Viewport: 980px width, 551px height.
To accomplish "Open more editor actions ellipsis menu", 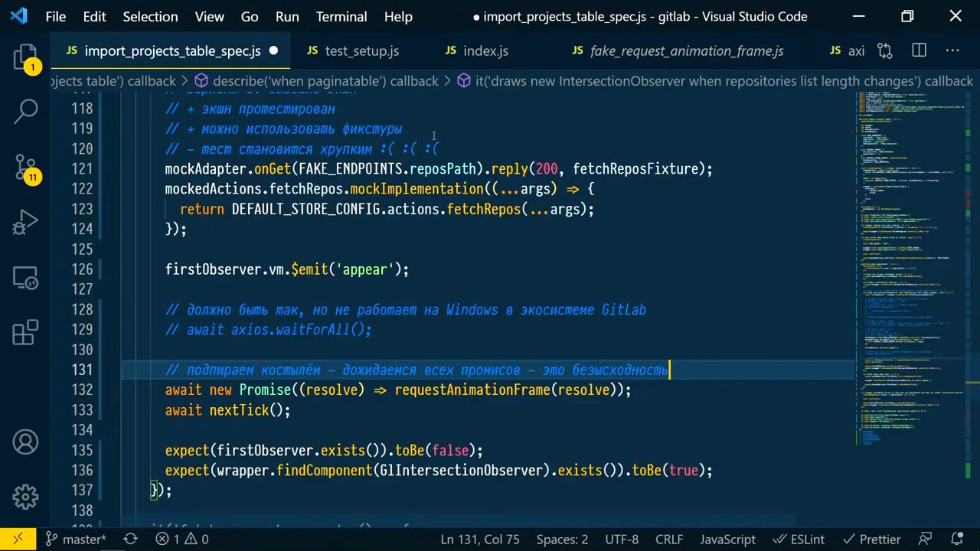I will coord(952,51).
